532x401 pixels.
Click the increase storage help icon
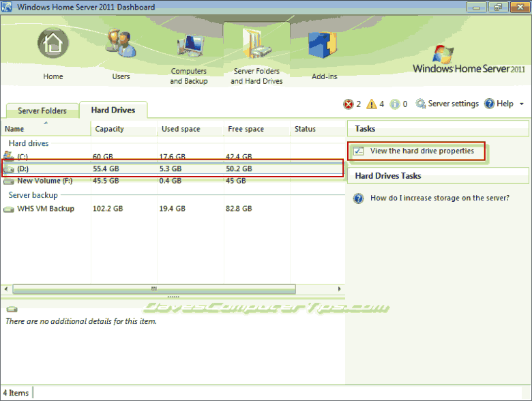[x=358, y=198]
